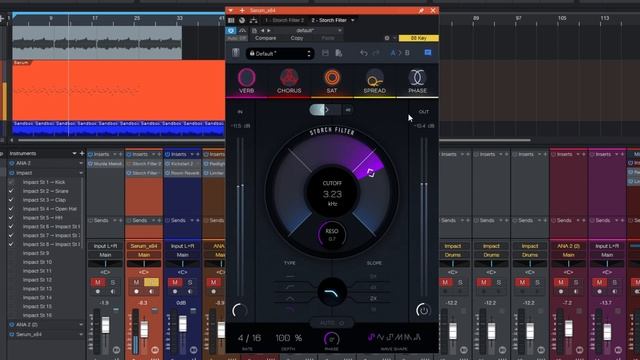Viewport: 640px width, 360px height.
Task: Toggle Impact St 5 – HH checkbox
Action: tap(11, 218)
